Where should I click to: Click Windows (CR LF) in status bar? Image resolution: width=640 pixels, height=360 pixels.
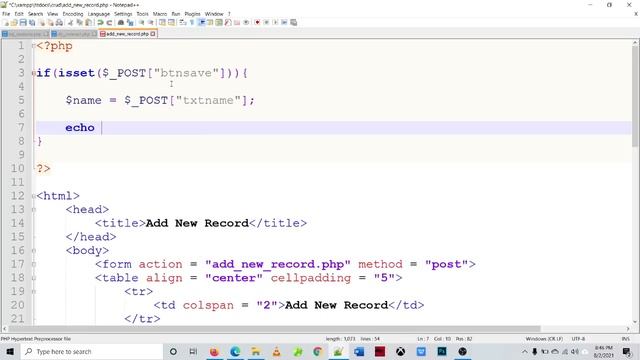tap(544, 339)
